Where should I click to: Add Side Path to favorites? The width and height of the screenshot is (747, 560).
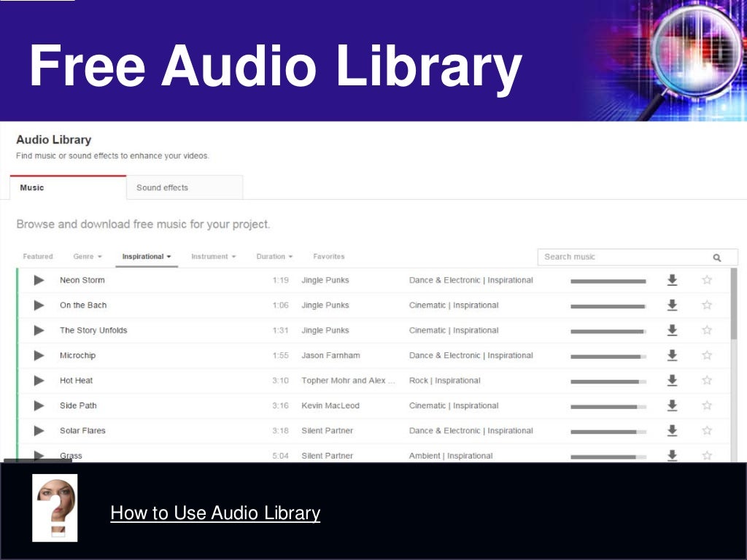[x=707, y=405]
